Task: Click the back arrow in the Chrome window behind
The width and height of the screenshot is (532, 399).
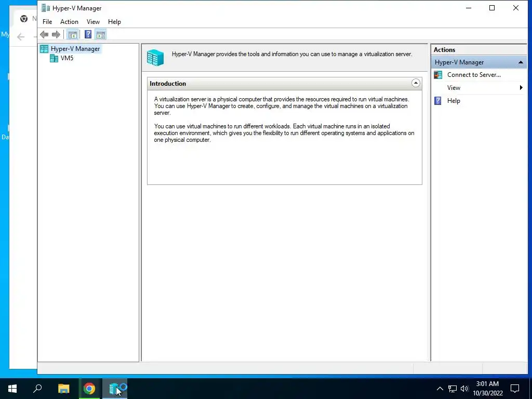Action: point(21,37)
